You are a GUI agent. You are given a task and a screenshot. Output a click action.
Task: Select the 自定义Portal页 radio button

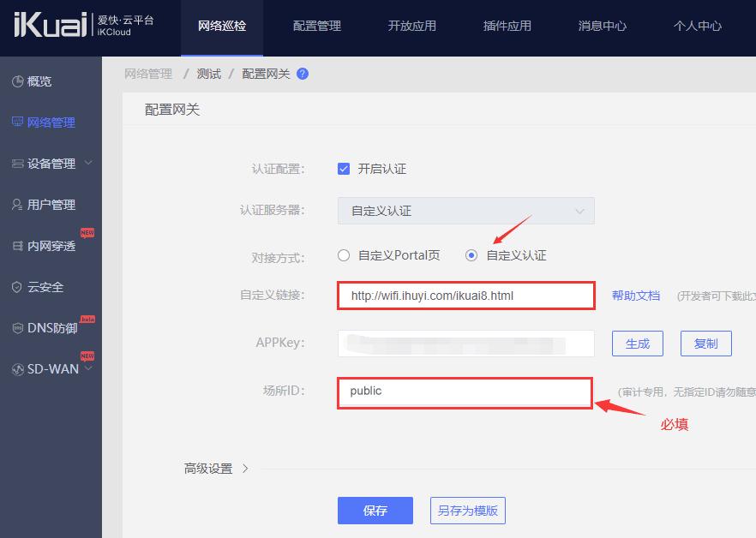(343, 254)
